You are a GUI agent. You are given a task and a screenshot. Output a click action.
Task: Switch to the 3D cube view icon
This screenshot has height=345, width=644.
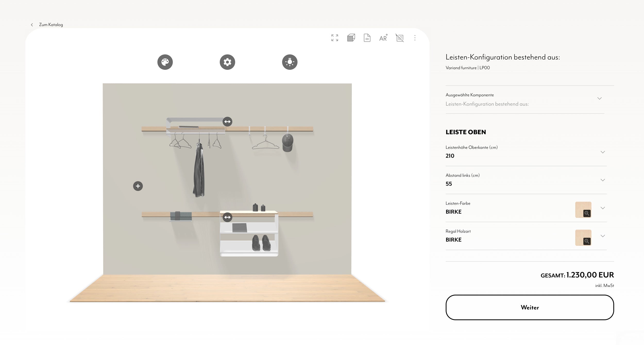351,38
